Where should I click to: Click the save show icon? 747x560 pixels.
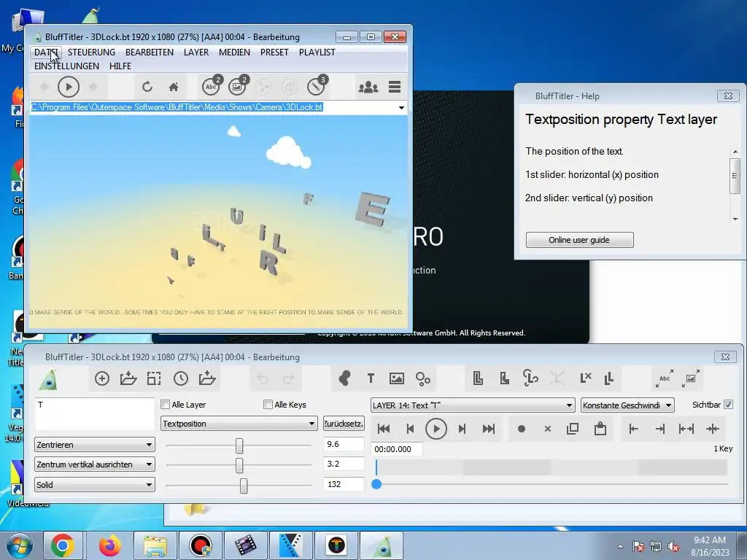[x=206, y=378]
